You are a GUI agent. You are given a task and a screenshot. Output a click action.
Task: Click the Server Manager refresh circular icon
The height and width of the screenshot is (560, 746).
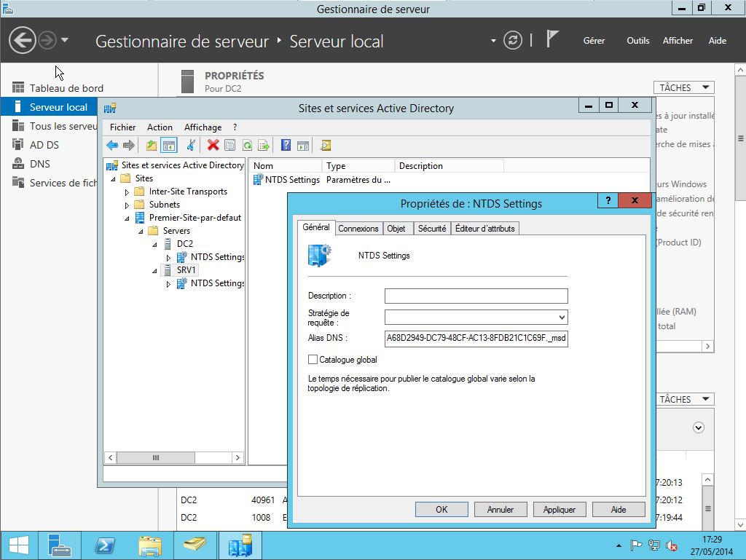pyautogui.click(x=512, y=40)
